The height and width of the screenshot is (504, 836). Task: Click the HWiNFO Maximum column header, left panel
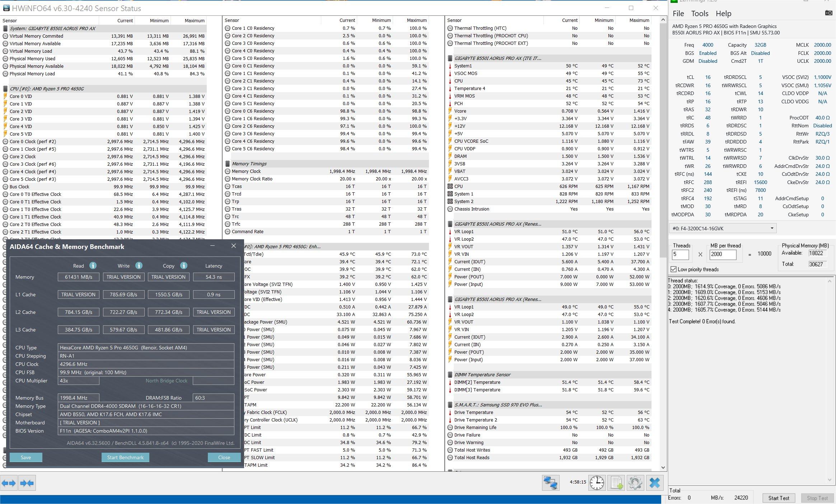(x=195, y=20)
